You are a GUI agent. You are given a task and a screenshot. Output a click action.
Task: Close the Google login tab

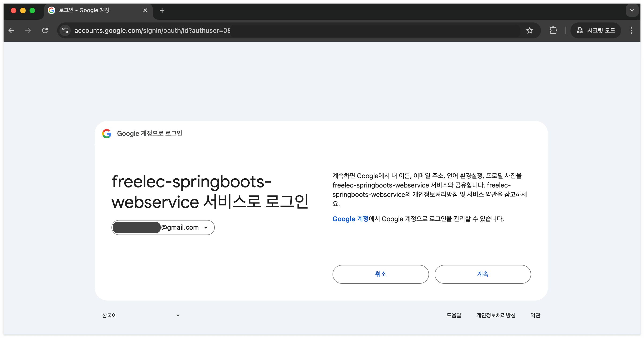pos(145,10)
